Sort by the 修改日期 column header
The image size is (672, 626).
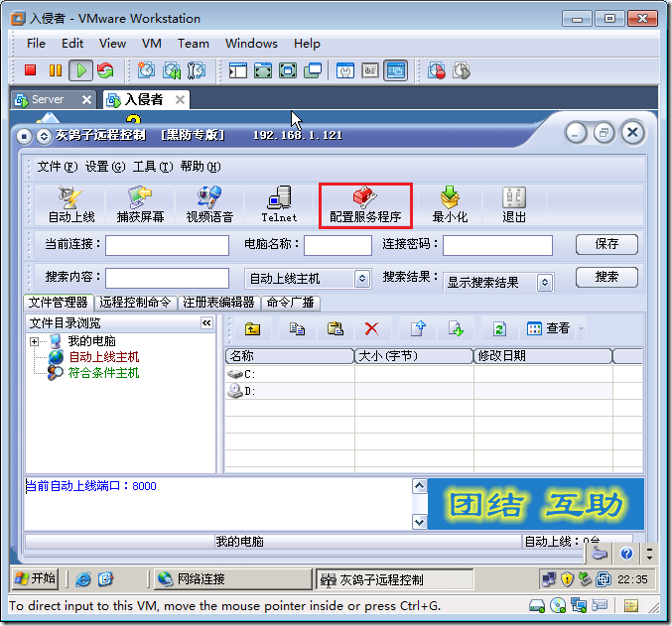click(x=543, y=356)
